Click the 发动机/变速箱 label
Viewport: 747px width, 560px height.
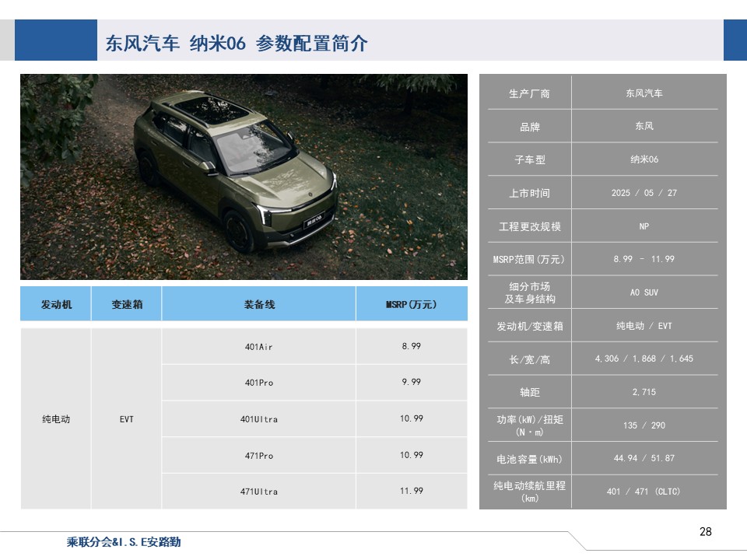pos(529,326)
